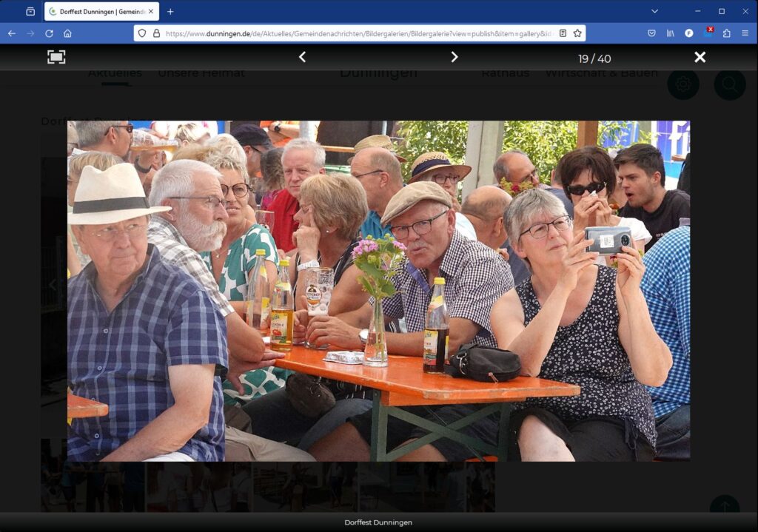Screen dimensions: 758x532
Task: Open the Firefox application menu
Action: coord(745,33)
